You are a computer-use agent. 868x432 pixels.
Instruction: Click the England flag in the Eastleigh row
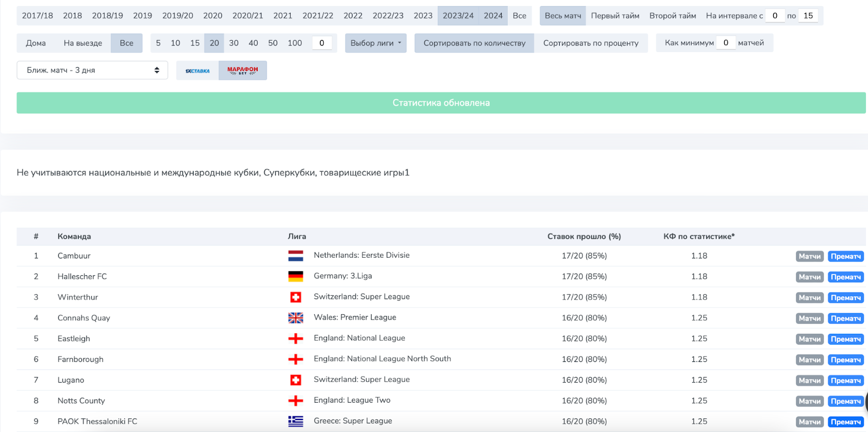point(296,339)
